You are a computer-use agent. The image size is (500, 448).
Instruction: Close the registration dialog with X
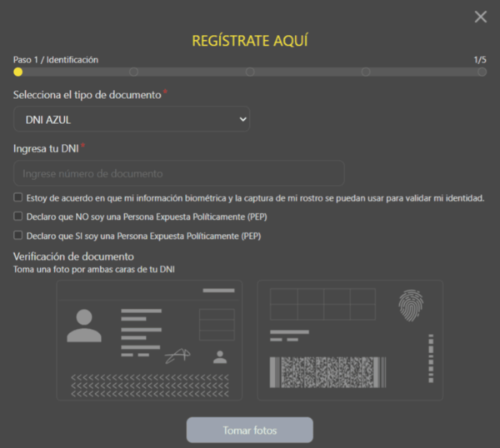point(480,17)
